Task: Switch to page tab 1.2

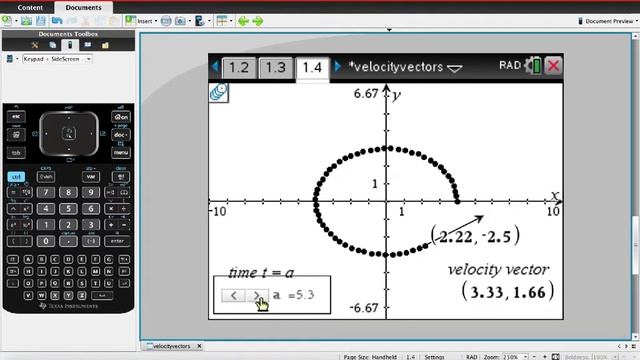Action: coord(239,67)
